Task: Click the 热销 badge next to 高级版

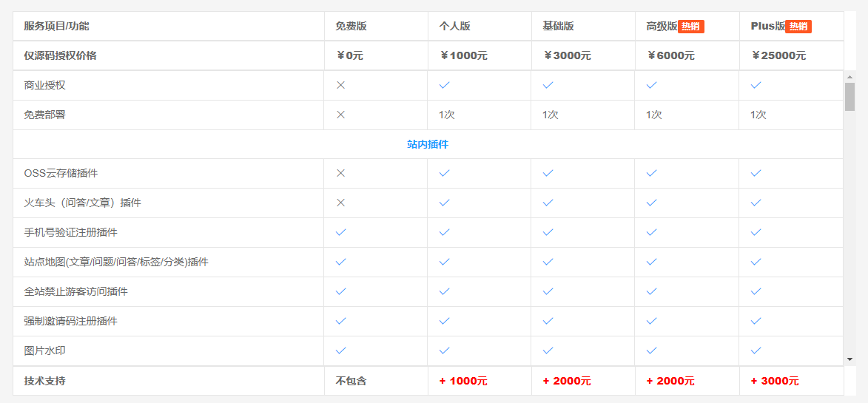Action: click(691, 27)
